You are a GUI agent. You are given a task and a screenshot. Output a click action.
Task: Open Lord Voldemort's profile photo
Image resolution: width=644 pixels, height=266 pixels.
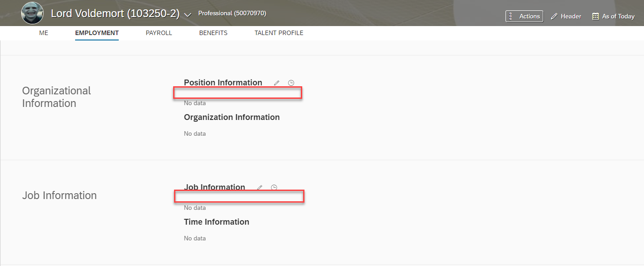(x=32, y=13)
